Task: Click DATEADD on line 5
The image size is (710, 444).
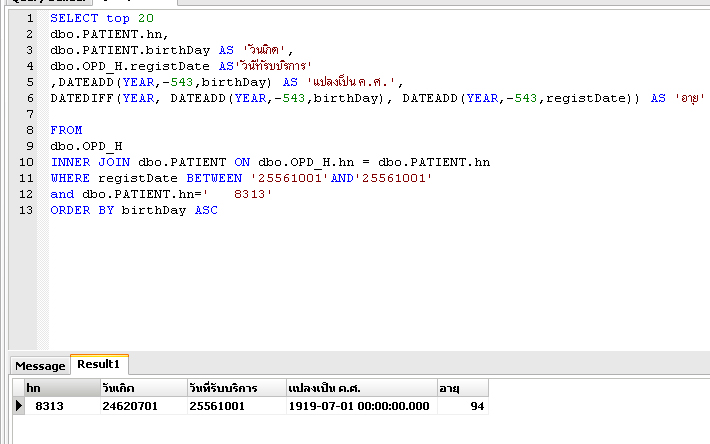Action: coord(86,82)
